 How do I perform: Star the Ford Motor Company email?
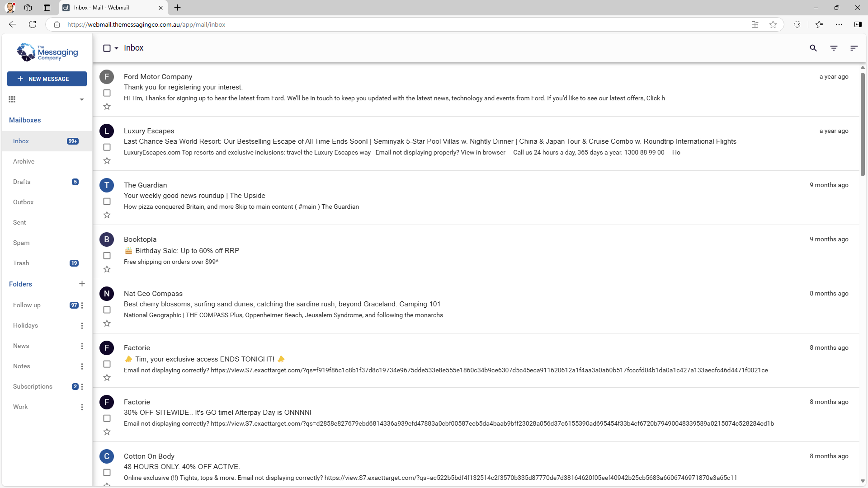107,106
